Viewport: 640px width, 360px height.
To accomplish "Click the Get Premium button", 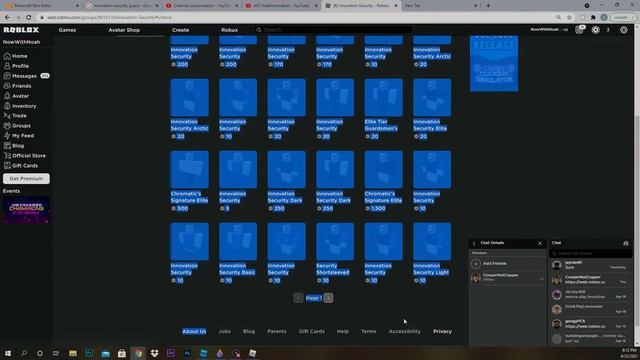I will pos(26,178).
